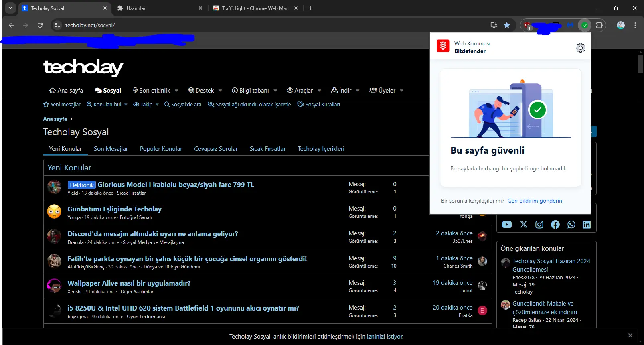Open Sosyal'de ara search link
This screenshot has height=345, width=644.
point(183,104)
